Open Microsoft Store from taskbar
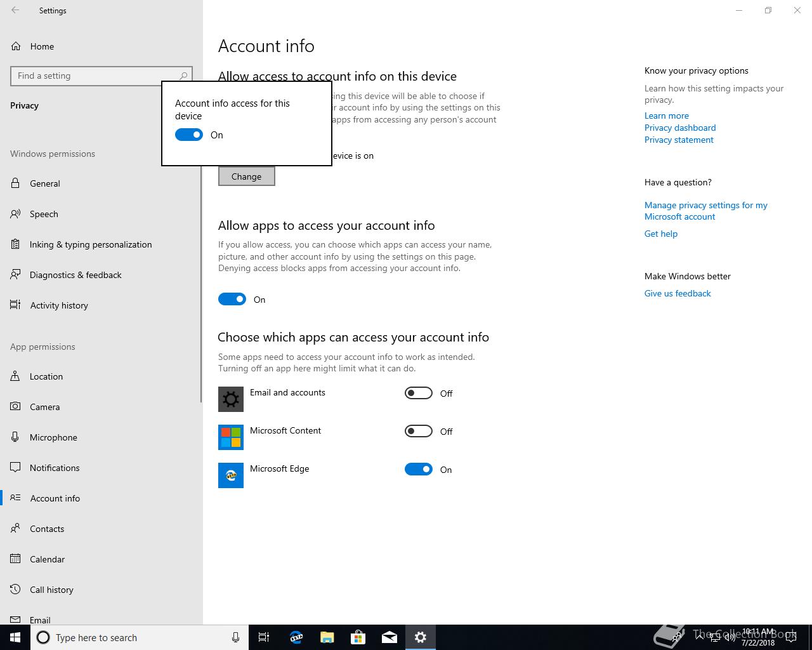Image resolution: width=812 pixels, height=650 pixels. pos(358,637)
